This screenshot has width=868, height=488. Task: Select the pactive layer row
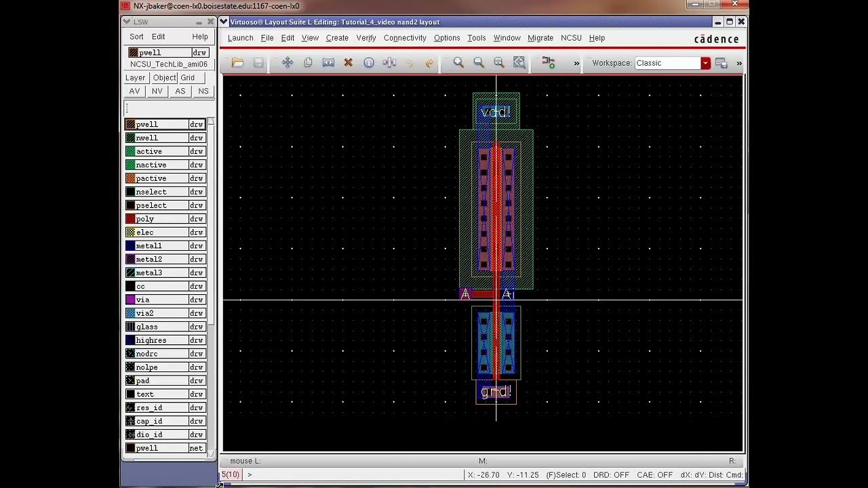[x=165, y=178]
